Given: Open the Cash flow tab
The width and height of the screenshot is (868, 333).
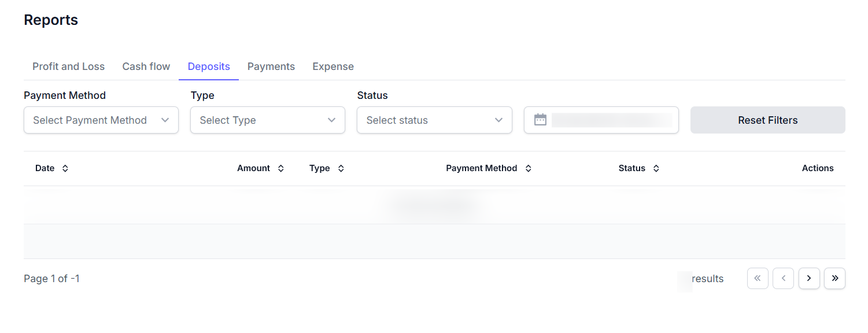Looking at the screenshot, I should (146, 66).
